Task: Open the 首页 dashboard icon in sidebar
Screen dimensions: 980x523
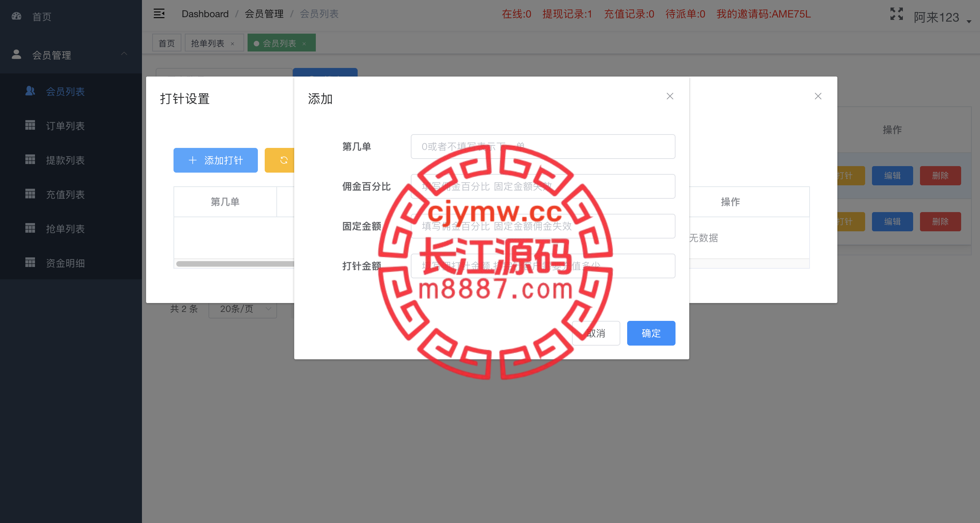Action: [x=16, y=16]
